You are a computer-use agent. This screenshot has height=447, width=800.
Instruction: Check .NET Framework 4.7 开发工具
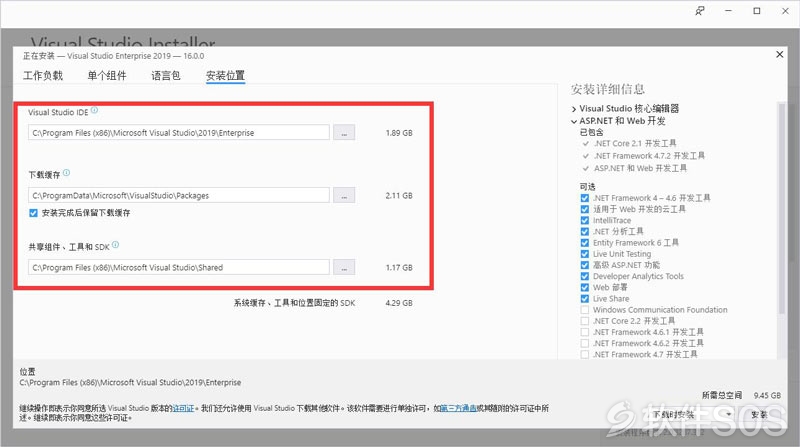coord(585,355)
